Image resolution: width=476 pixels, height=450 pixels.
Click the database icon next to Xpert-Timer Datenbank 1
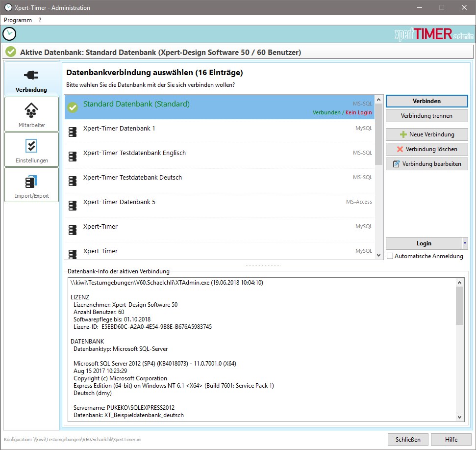[73, 132]
